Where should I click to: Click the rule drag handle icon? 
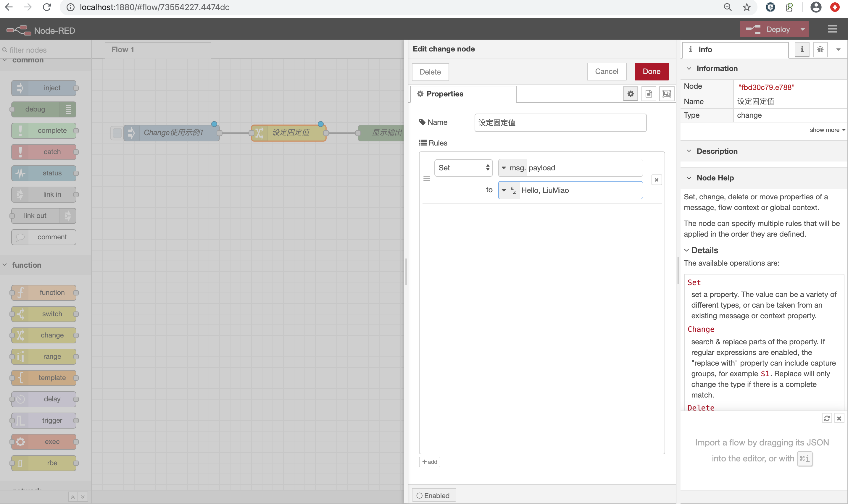click(x=427, y=179)
